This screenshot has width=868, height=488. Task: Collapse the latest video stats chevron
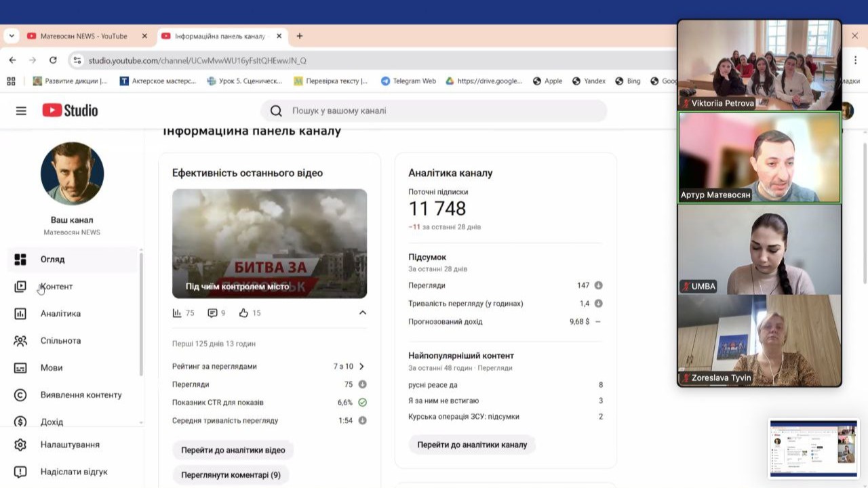coord(363,312)
